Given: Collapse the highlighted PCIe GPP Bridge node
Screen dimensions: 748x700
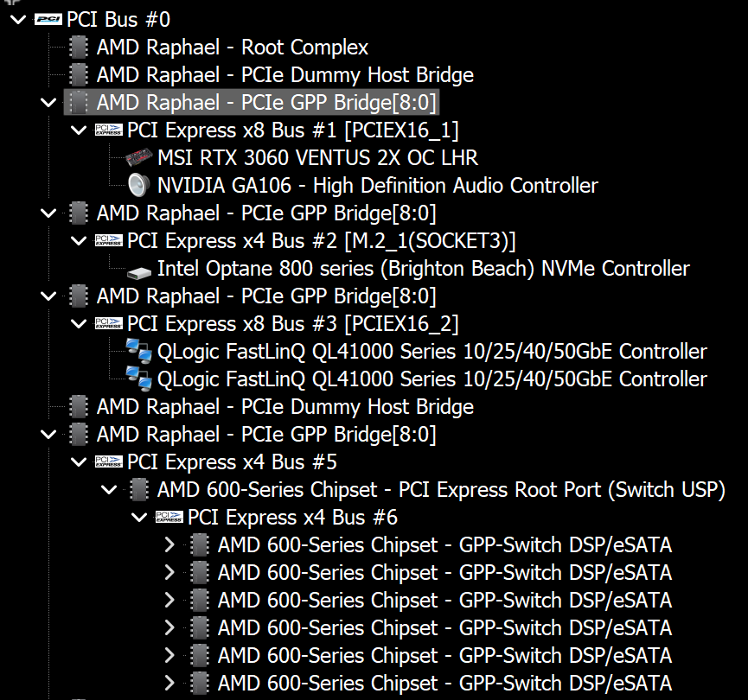Looking at the screenshot, I should 48,103.
